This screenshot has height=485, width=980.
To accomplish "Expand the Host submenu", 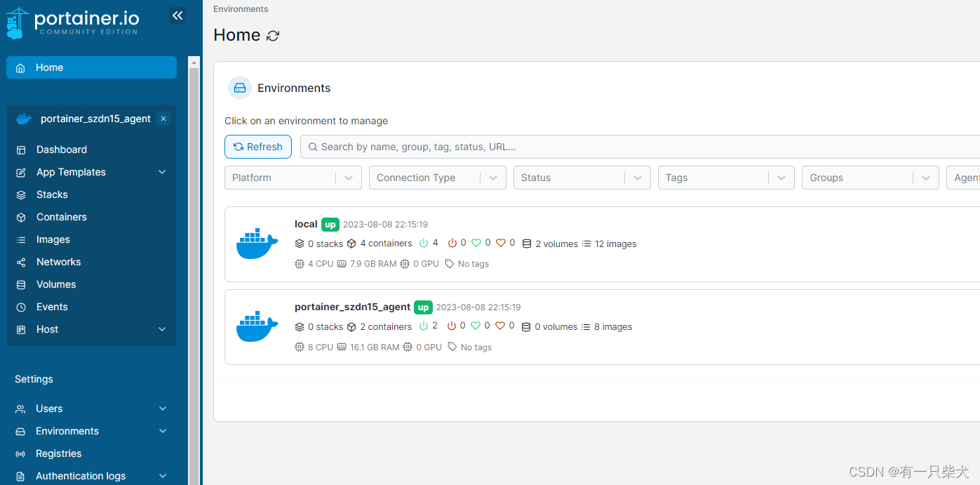I will [162, 329].
